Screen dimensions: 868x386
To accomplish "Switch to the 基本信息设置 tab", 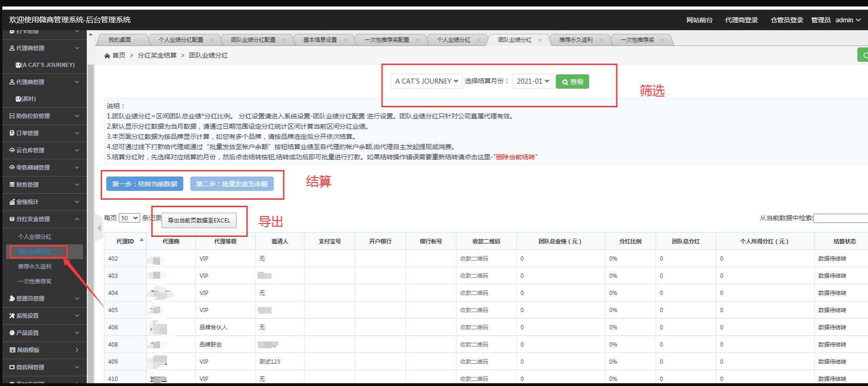I will [320, 40].
